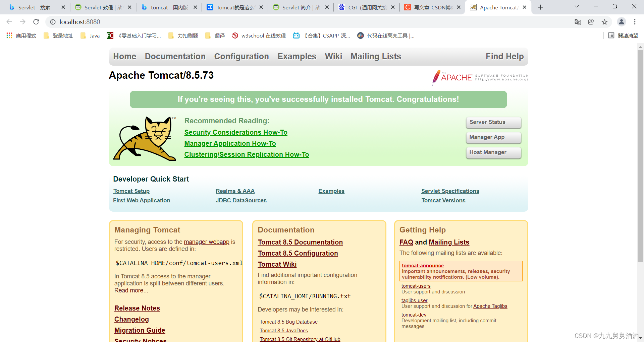Open First Web Application link

(x=142, y=200)
